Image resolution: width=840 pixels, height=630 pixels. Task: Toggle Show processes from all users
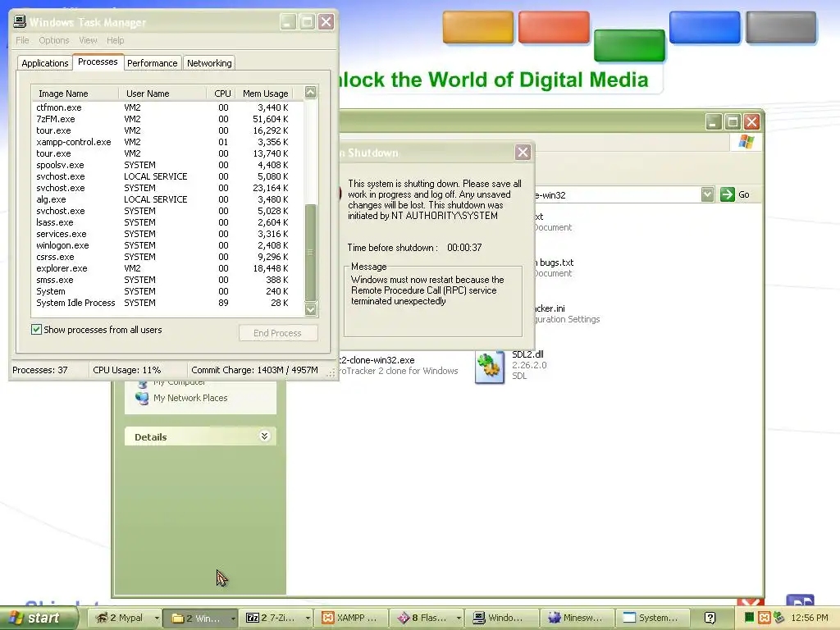[x=36, y=330]
